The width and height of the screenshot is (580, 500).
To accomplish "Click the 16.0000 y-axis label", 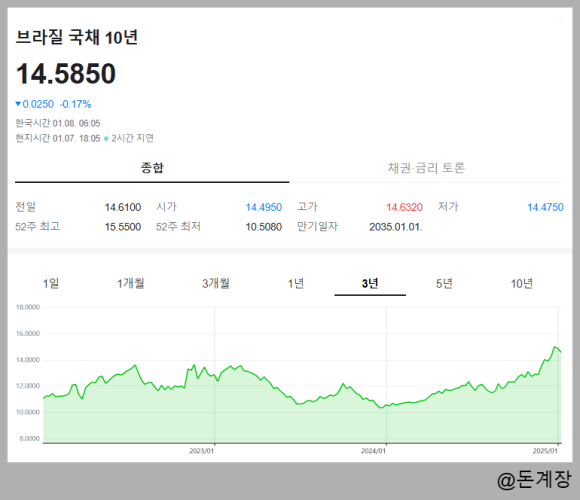I will coord(28,334).
